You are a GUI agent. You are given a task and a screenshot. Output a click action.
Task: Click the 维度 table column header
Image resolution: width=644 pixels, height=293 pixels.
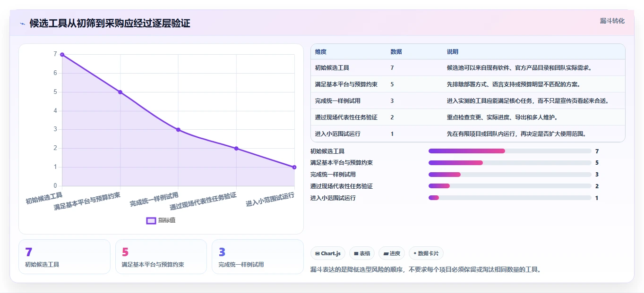(x=321, y=52)
